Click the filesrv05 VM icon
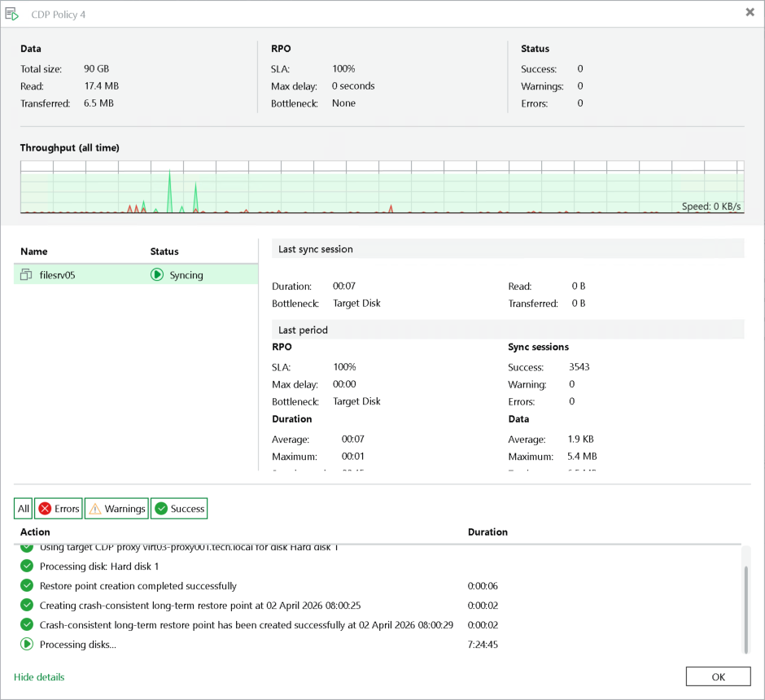The height and width of the screenshot is (700, 765). click(26, 274)
